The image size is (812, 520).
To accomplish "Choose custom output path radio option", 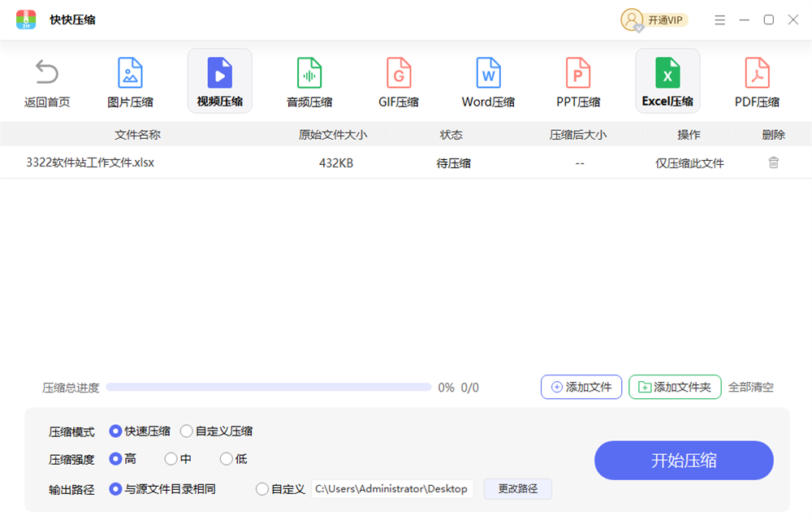I will pyautogui.click(x=262, y=489).
